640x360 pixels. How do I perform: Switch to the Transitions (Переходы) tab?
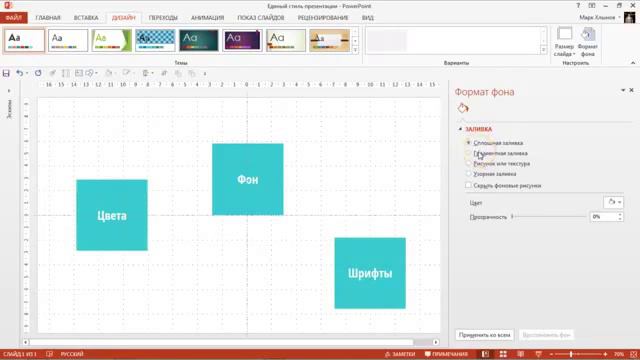coord(163,18)
